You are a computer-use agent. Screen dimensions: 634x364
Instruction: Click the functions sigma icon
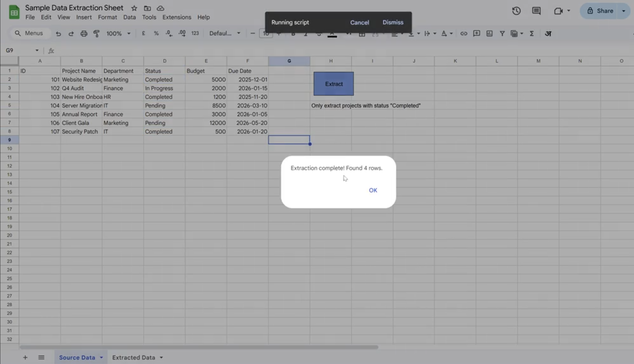(x=532, y=33)
